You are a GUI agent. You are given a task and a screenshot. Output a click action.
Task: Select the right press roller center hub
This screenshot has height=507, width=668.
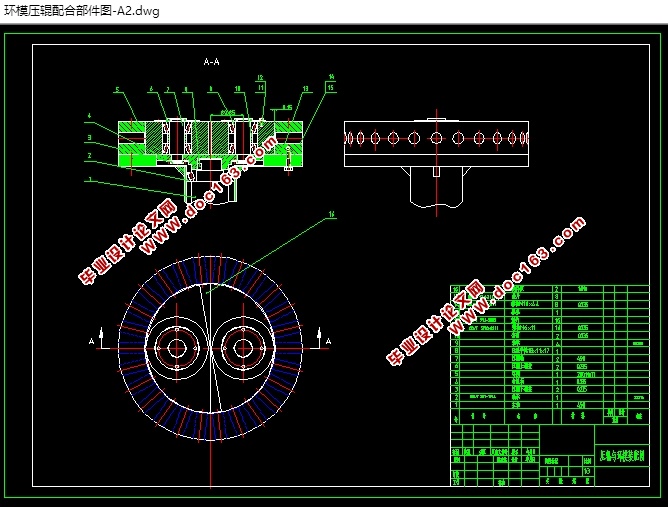pyautogui.click(x=243, y=348)
